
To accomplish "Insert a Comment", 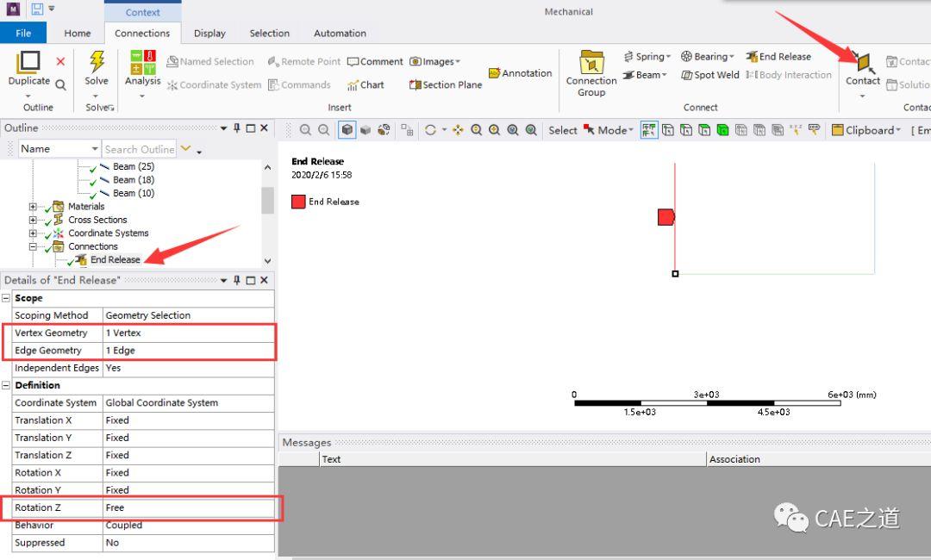I will (x=375, y=62).
